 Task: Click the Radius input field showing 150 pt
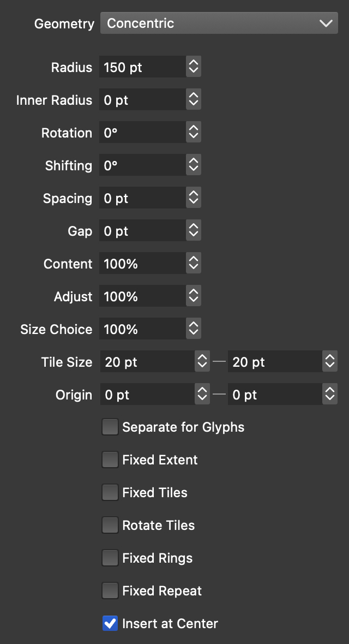click(x=142, y=67)
